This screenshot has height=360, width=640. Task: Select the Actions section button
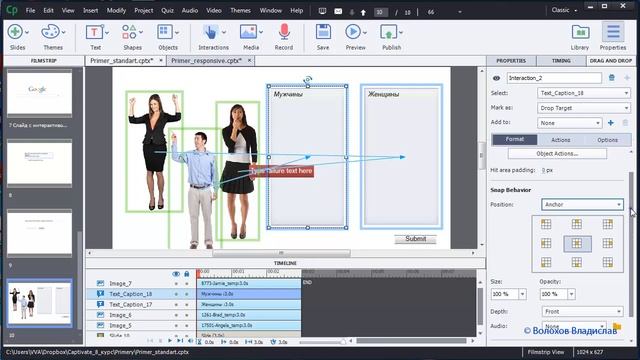[560, 140]
